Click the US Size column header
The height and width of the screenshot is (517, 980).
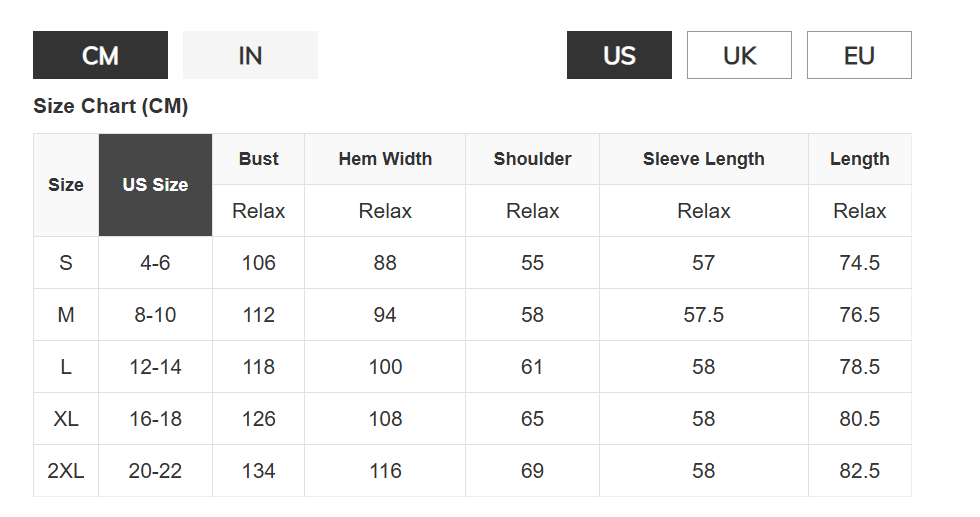pyautogui.click(x=155, y=185)
